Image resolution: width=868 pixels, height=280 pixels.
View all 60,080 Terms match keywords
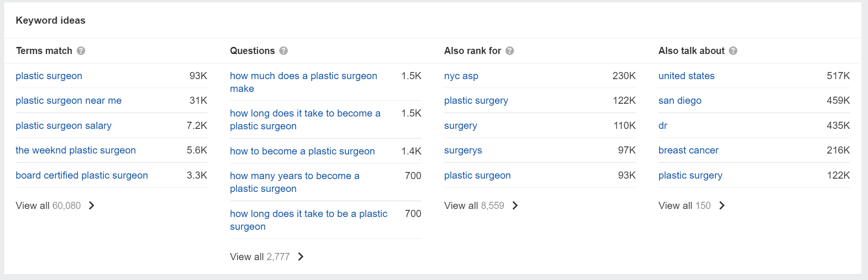55,206
